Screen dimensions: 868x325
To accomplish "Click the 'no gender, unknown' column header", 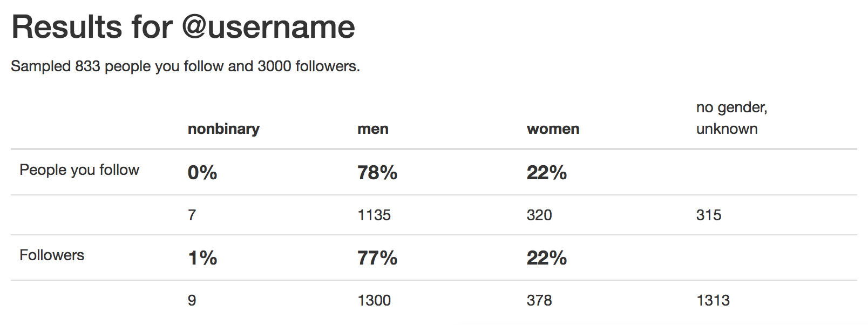I will pos(731,118).
